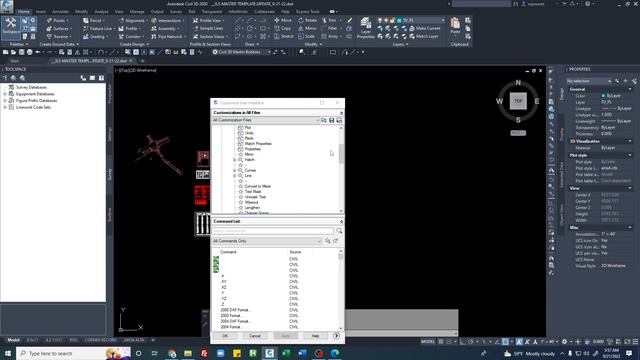Switch to the Annotate ribbon tab
The height and width of the screenshot is (360, 640).
point(60,12)
